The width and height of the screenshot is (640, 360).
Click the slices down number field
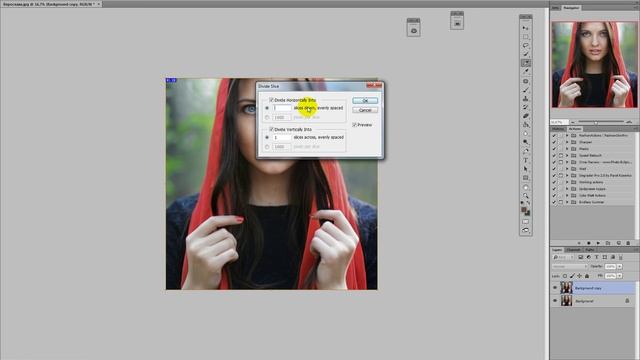tap(282, 108)
